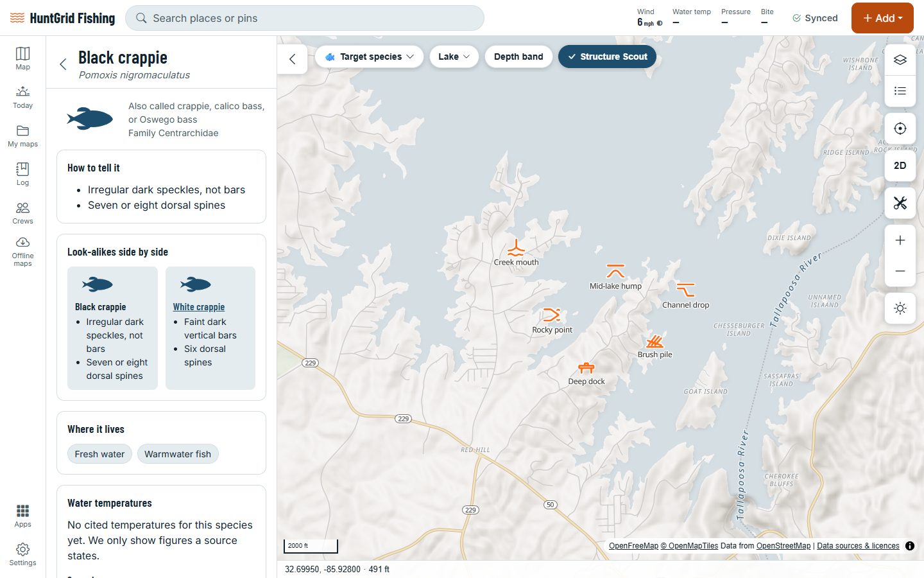This screenshot has width=924, height=578.
Task: Open Data sources & licences link
Action: point(858,546)
